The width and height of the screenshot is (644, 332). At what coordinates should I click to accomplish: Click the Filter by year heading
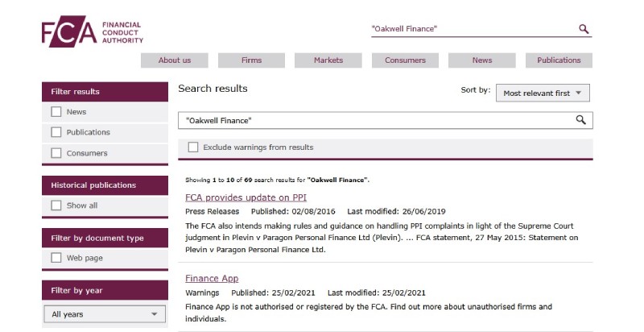click(x=105, y=290)
